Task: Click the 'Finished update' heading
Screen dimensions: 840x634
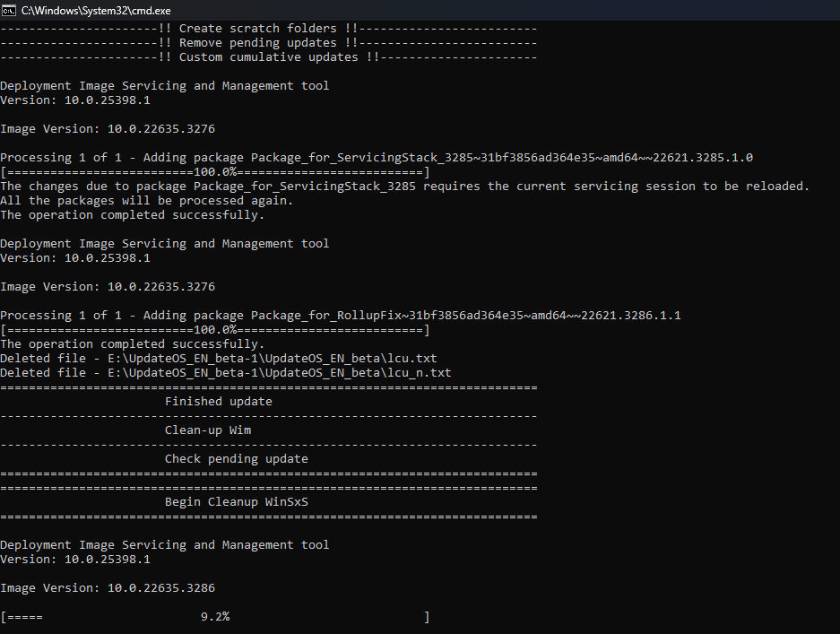Action: pos(219,402)
